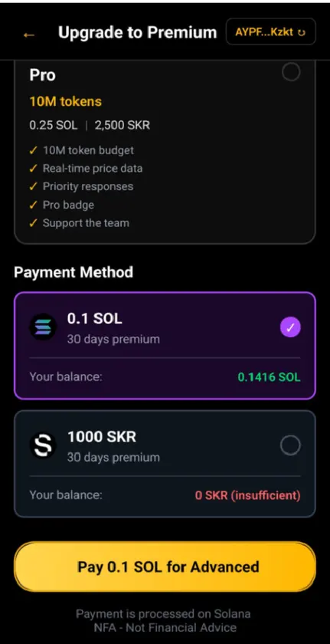Select the Pro plan radio button
The height and width of the screenshot is (644, 330).
tap(291, 72)
